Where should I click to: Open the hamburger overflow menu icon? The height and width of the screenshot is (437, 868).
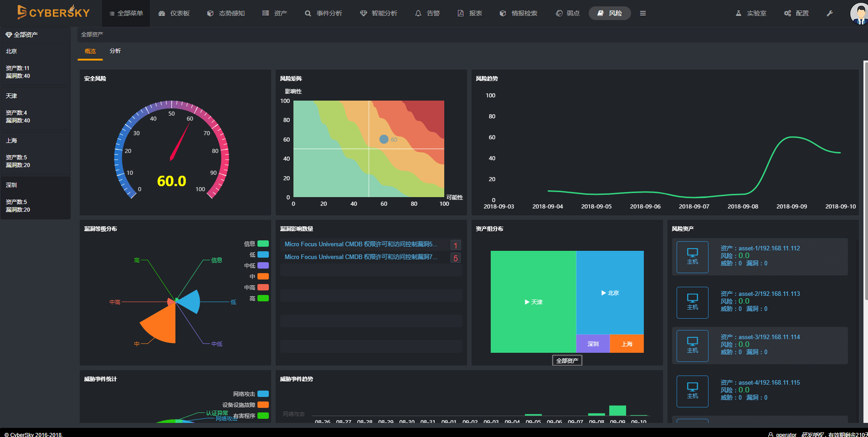[x=643, y=13]
